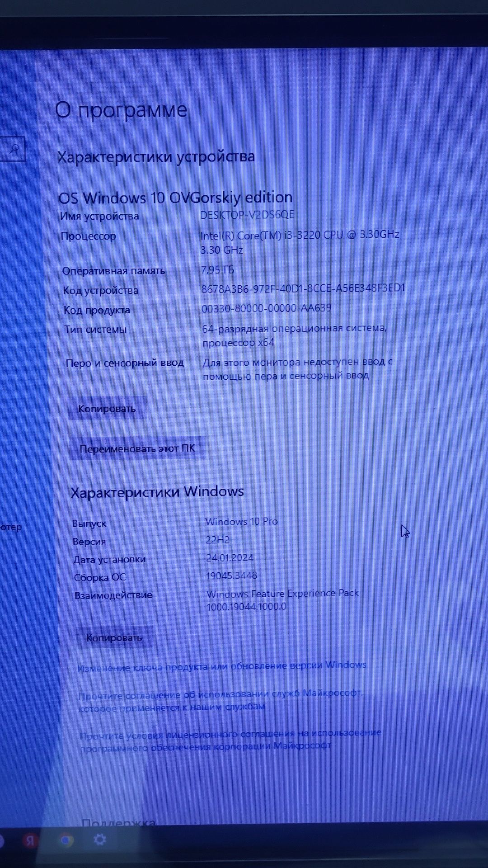488x868 pixels.
Task: Copy device specs with Копировать below Перо и сенсорный ввод
Action: [107, 408]
